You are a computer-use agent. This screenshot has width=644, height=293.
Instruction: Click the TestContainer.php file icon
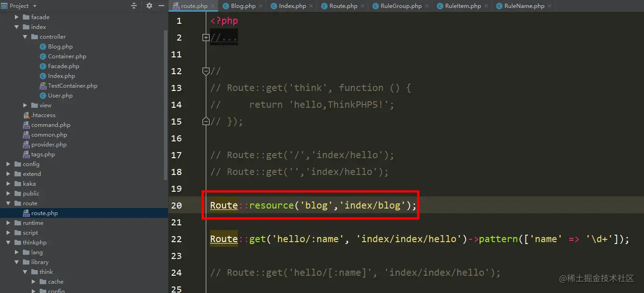pos(43,85)
